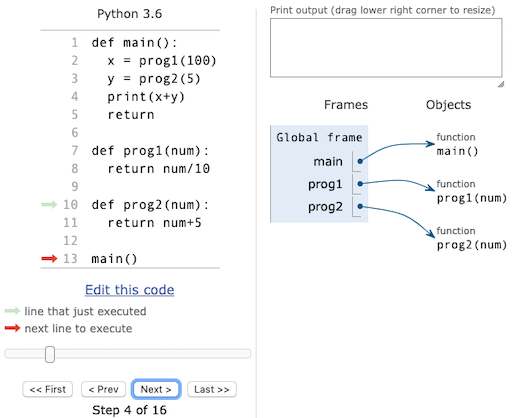Image resolution: width=515 pixels, height=418 pixels.
Task: Go back with the < Prev button
Action: point(103,389)
